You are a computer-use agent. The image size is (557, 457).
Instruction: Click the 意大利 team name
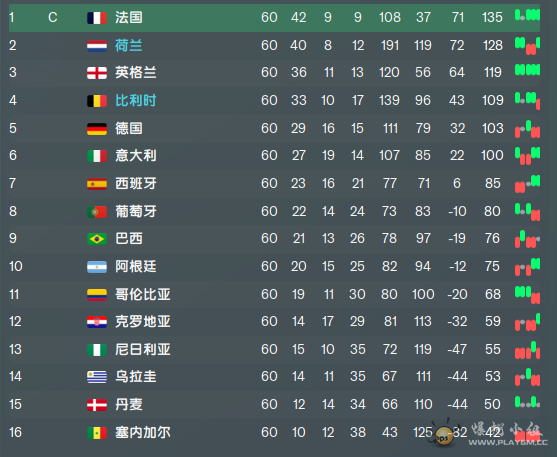(x=136, y=155)
